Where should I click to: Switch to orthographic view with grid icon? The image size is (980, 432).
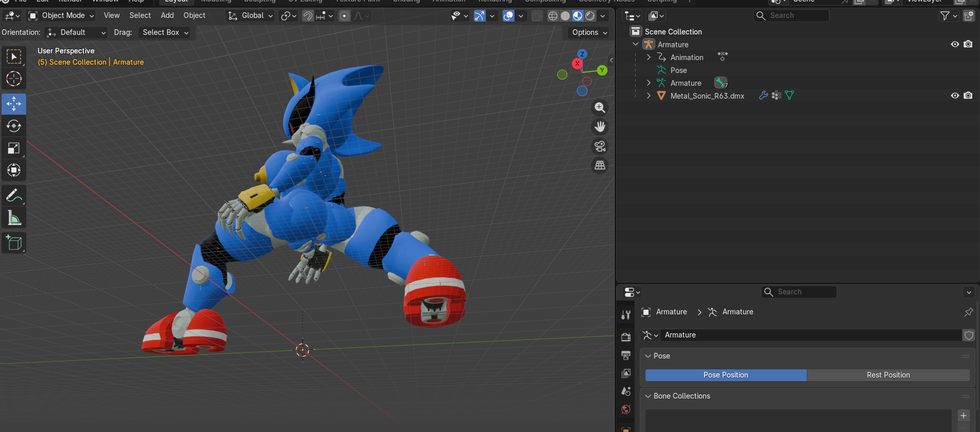[x=600, y=165]
